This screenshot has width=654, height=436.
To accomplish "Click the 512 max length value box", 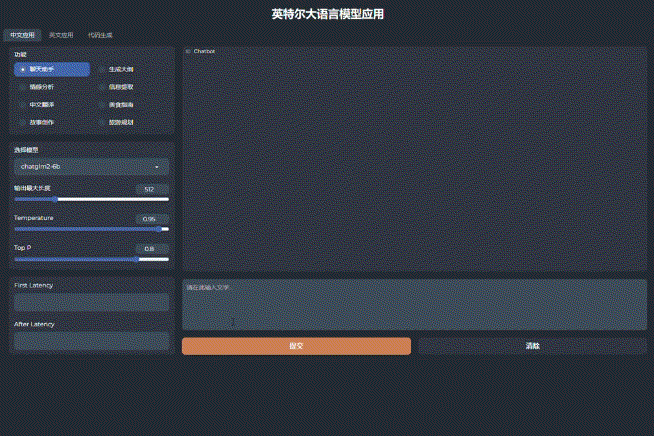I will (152, 189).
